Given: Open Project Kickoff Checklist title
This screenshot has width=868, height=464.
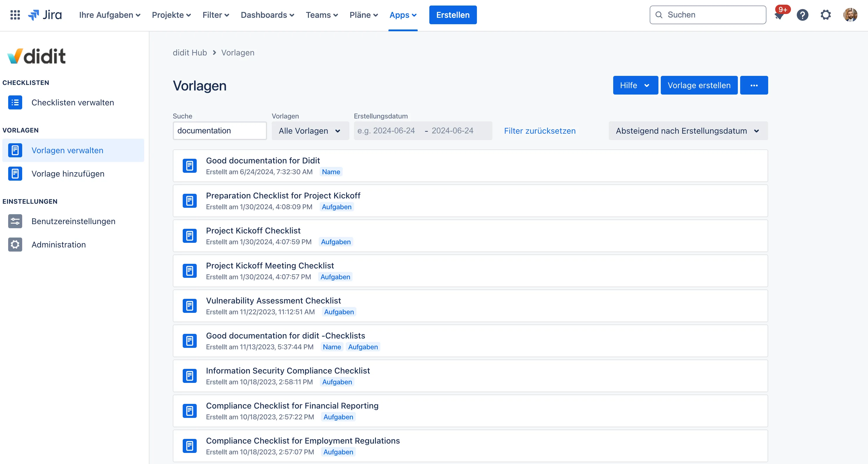Looking at the screenshot, I should pos(253,231).
